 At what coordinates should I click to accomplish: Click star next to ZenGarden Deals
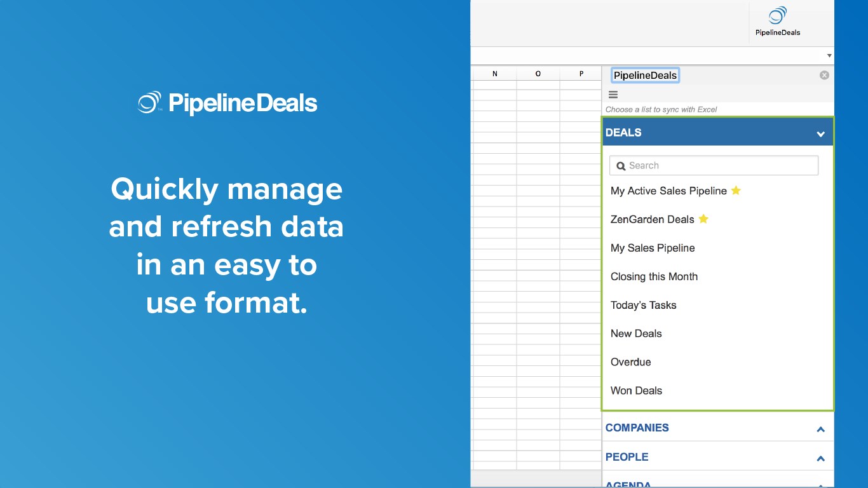pos(703,219)
